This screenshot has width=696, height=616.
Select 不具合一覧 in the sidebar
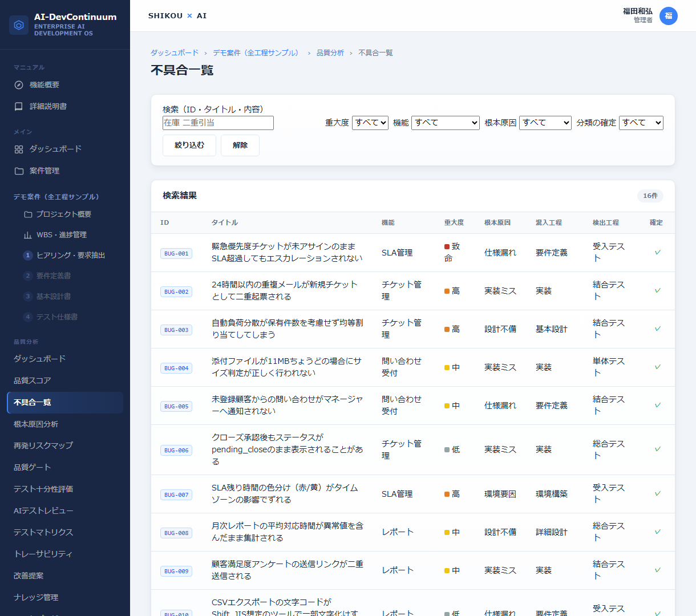[65, 403]
